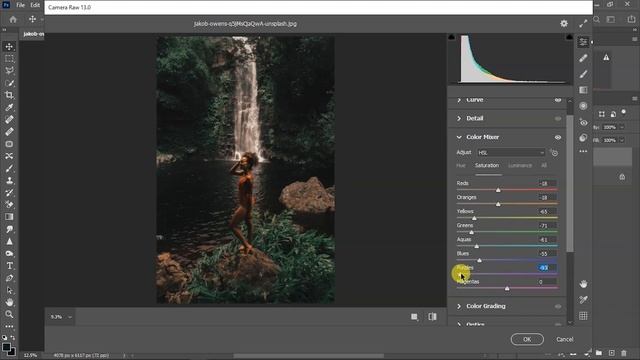
Task: Select the Path Selection arrow tool
Action: tap(9, 290)
